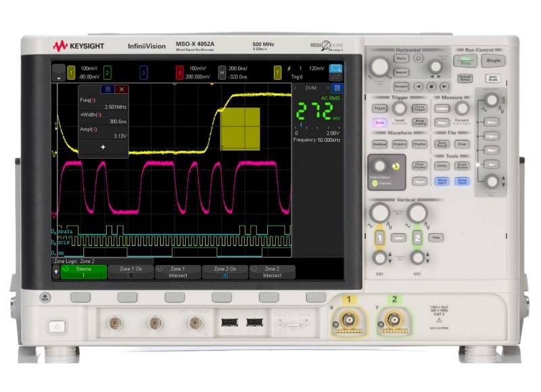The width and height of the screenshot is (541, 392).
Task: Select the trigger T status tab
Action: pyautogui.click(x=277, y=72)
